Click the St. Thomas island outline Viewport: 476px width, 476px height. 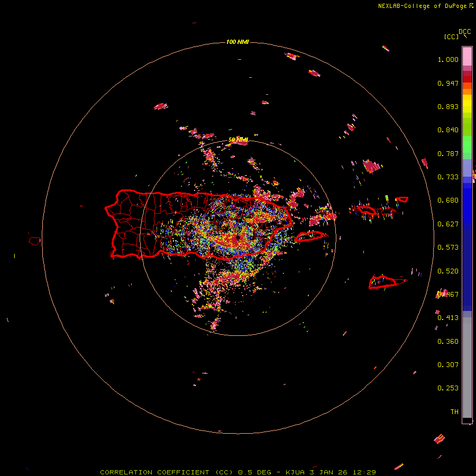[367, 210]
